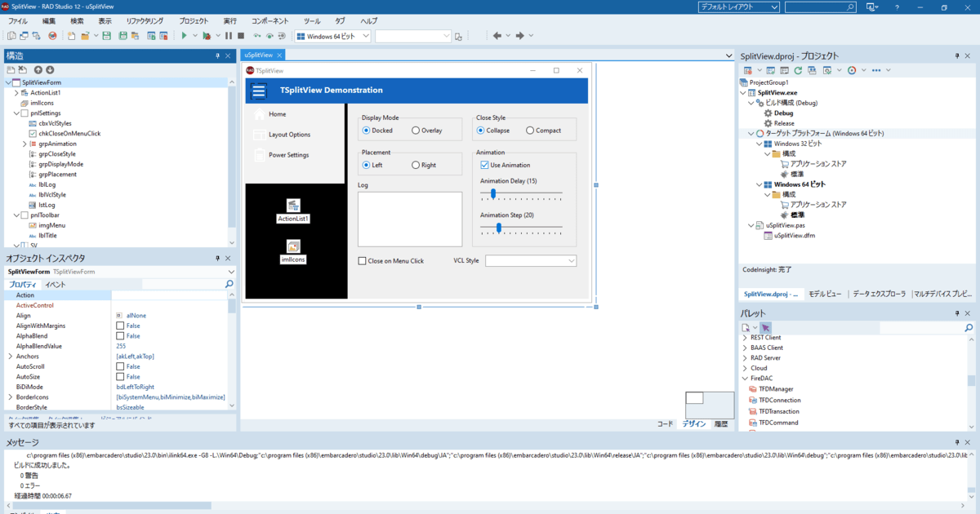Open the ファイル menu

coord(17,20)
